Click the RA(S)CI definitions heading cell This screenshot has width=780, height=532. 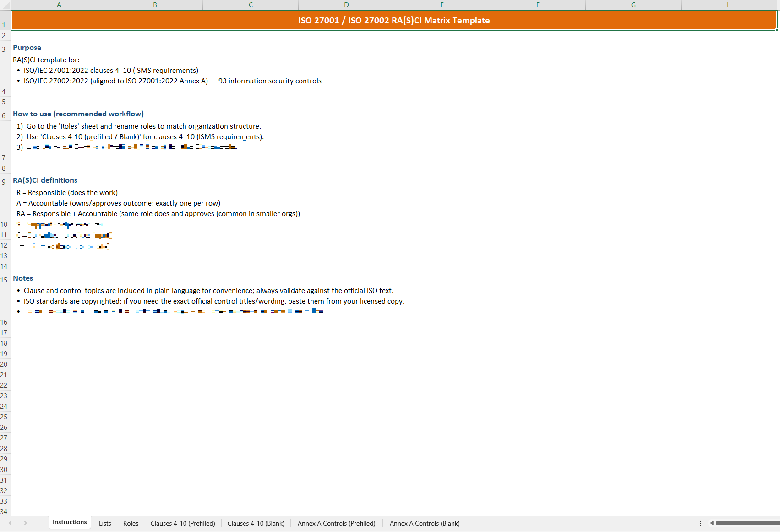pyautogui.click(x=45, y=180)
